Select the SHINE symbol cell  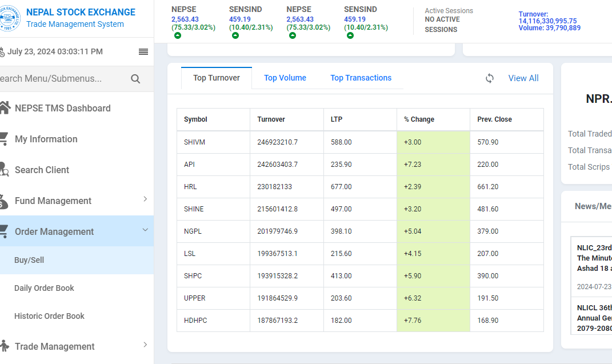[214, 209]
